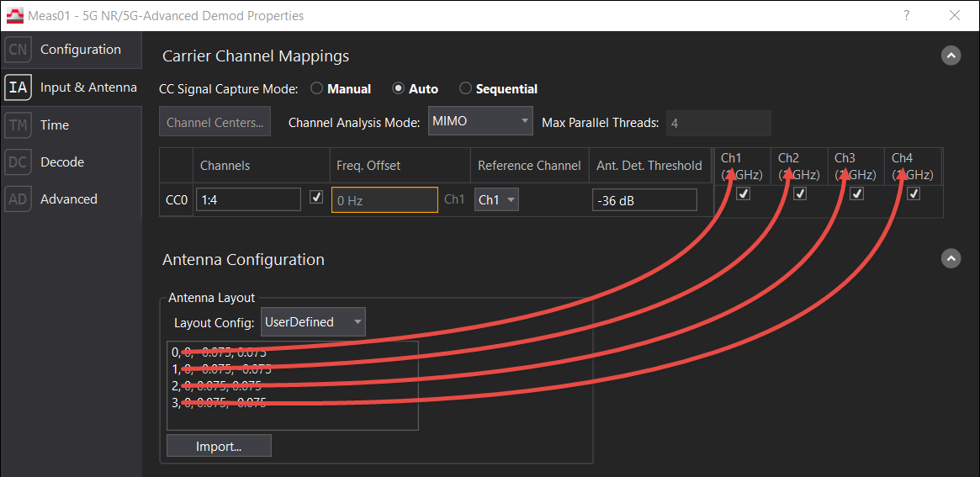Uncheck the Ch4 channel checkbox
This screenshot has height=477, width=980.
pos(914,194)
